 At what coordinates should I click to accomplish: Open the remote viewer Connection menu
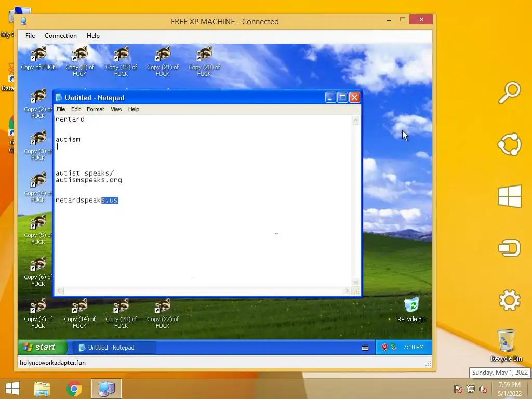[61, 36]
